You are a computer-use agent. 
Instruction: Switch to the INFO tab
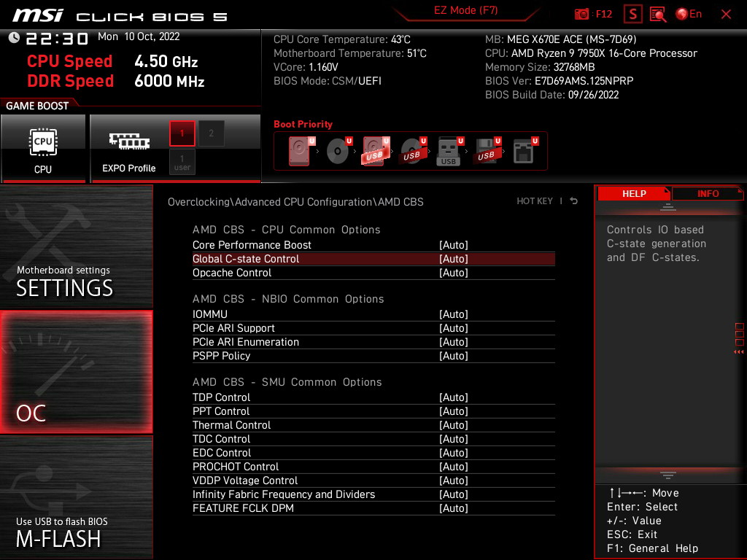pos(708,194)
